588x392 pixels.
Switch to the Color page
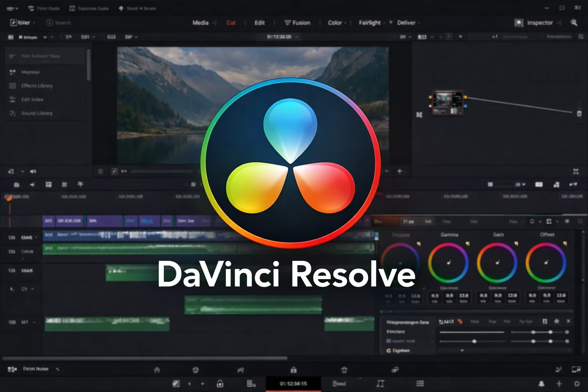coord(334,23)
